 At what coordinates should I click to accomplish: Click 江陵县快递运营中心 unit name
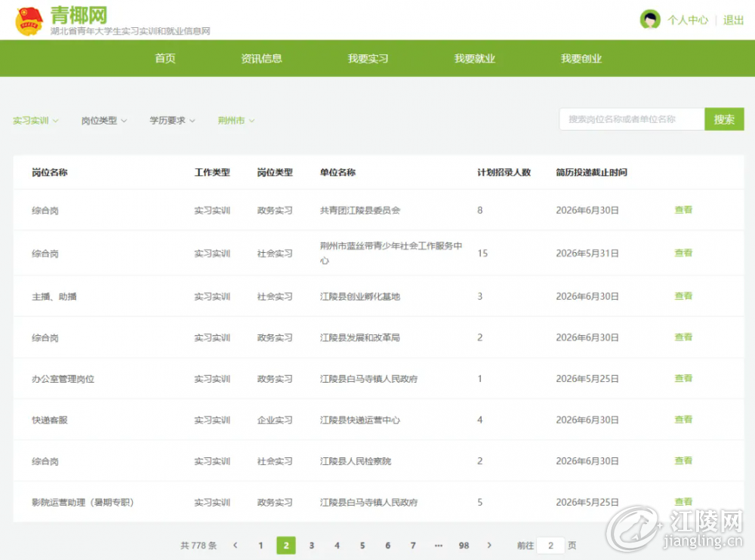click(360, 420)
